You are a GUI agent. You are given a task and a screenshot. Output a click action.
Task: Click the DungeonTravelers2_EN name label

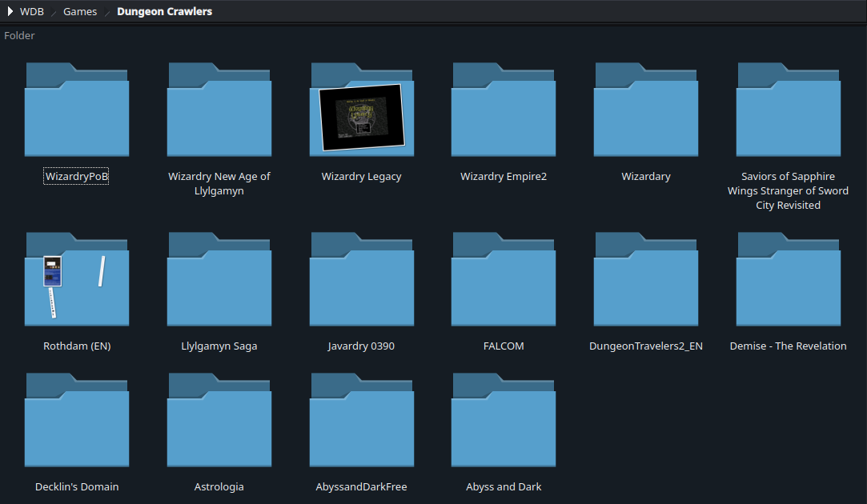coord(646,346)
